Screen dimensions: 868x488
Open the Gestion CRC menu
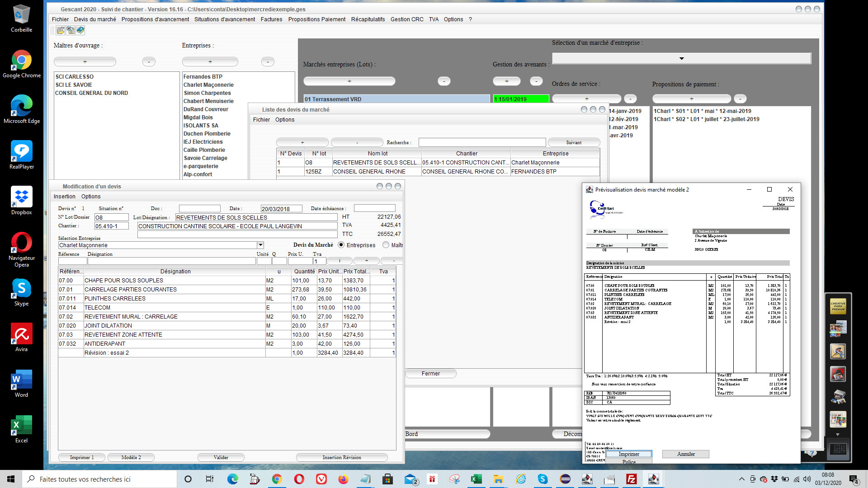pos(407,19)
